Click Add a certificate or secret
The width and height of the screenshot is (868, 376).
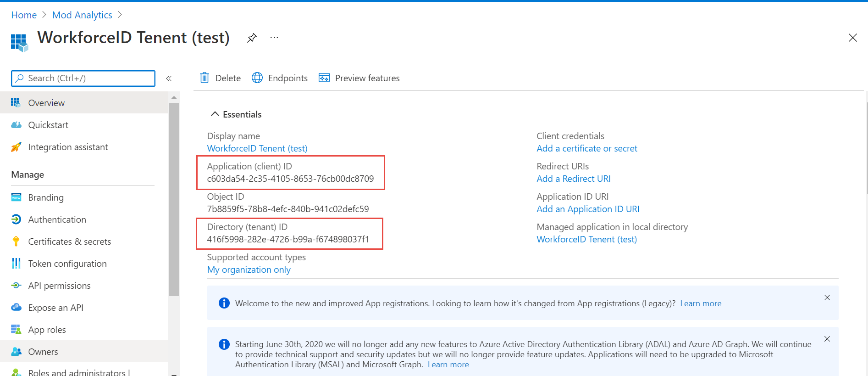pyautogui.click(x=587, y=148)
